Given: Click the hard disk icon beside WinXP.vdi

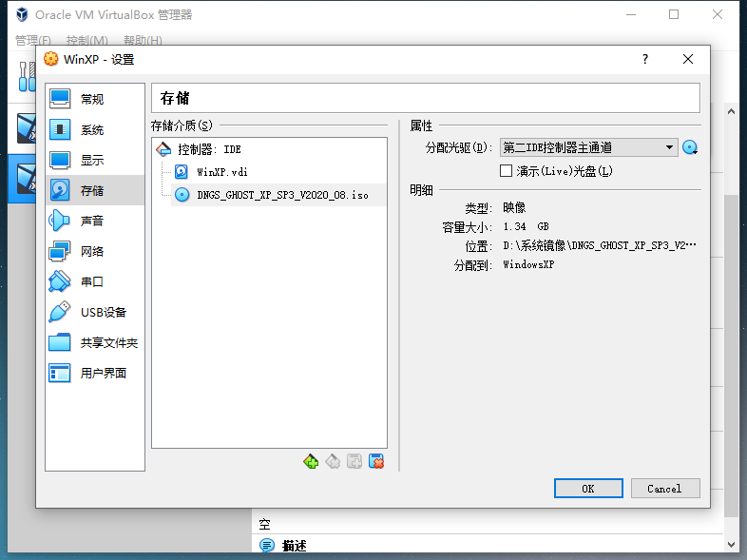Looking at the screenshot, I should click(181, 171).
